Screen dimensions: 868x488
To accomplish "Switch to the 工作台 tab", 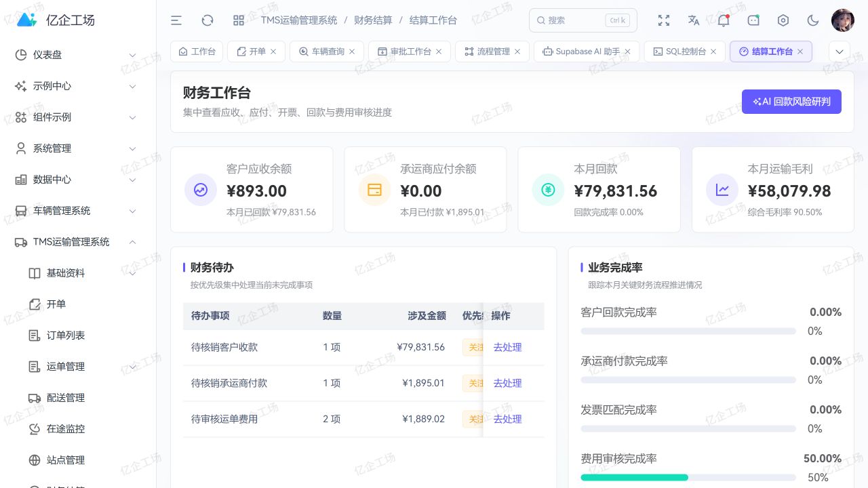I will click(197, 52).
